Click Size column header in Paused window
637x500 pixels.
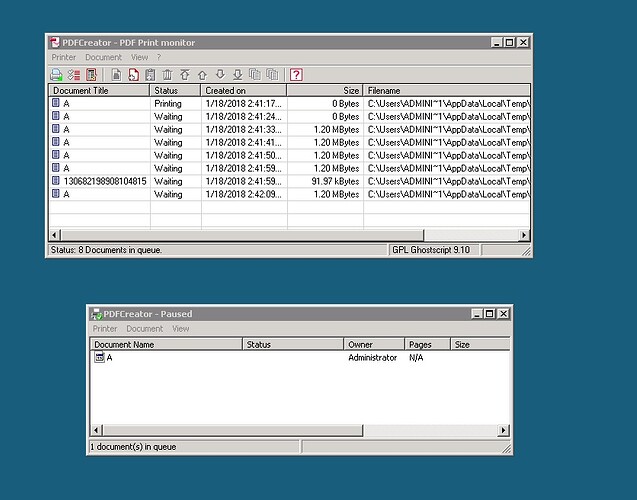click(x=480, y=344)
